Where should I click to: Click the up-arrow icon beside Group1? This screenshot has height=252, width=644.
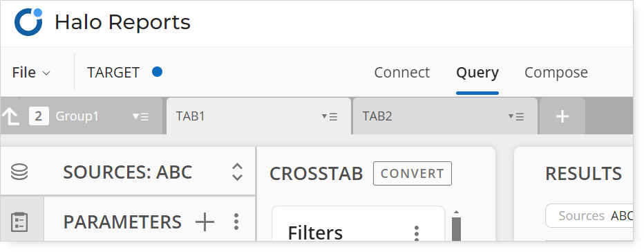click(x=10, y=116)
